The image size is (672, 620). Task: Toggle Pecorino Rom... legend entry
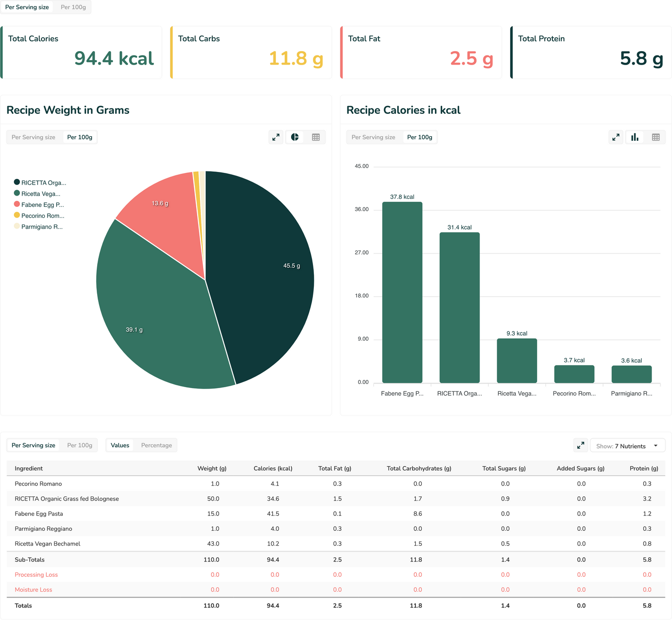(x=40, y=216)
